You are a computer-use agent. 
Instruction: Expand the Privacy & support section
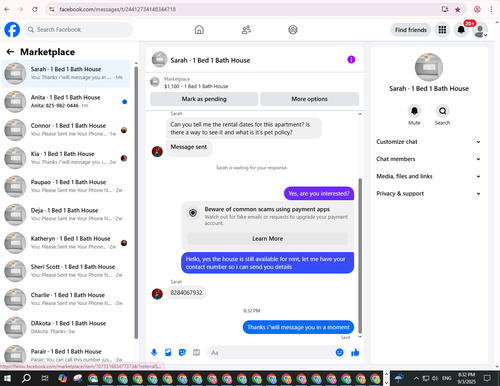(x=428, y=194)
